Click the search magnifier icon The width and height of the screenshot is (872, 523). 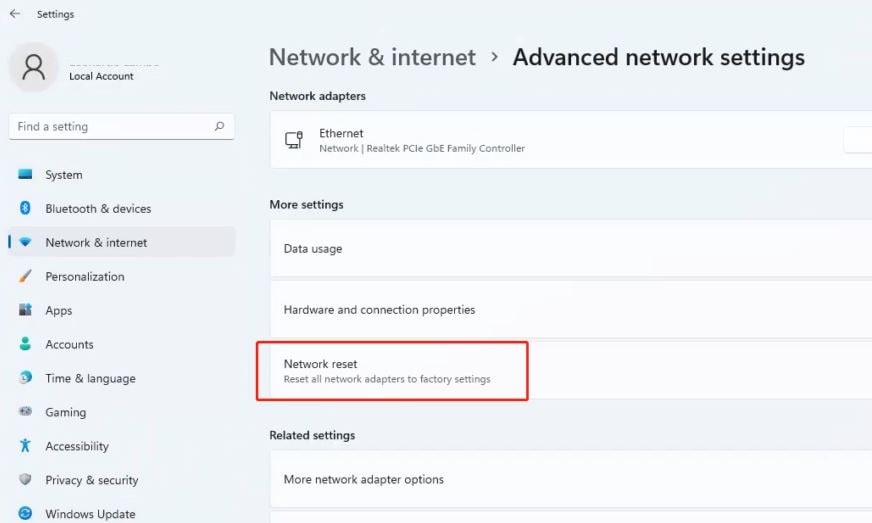point(219,127)
